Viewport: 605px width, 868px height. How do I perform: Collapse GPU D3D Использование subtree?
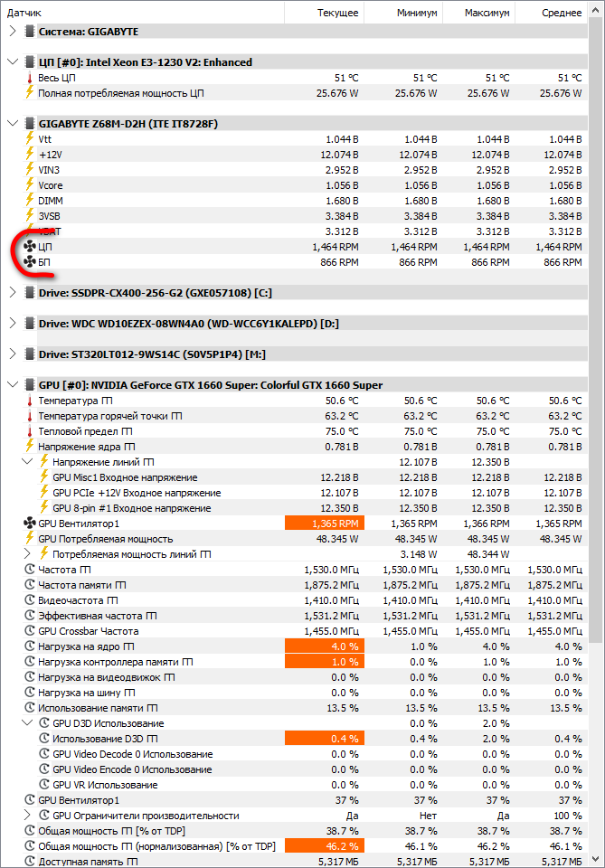click(27, 723)
